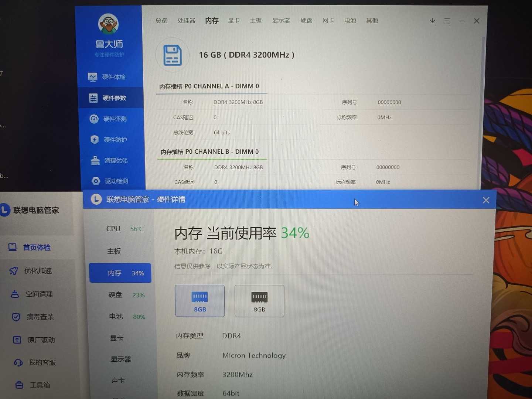
Task: Click the 64 bits bus width value
Action: pyautogui.click(x=222, y=132)
